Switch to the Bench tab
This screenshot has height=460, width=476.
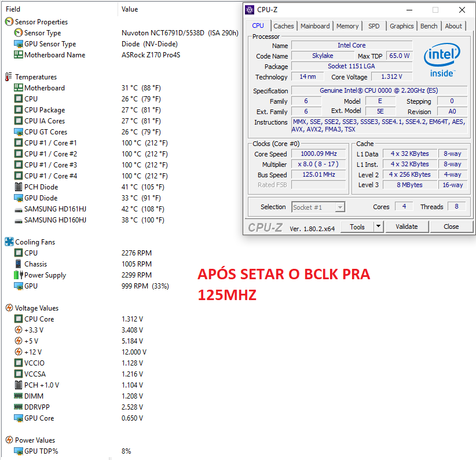pos(429,26)
